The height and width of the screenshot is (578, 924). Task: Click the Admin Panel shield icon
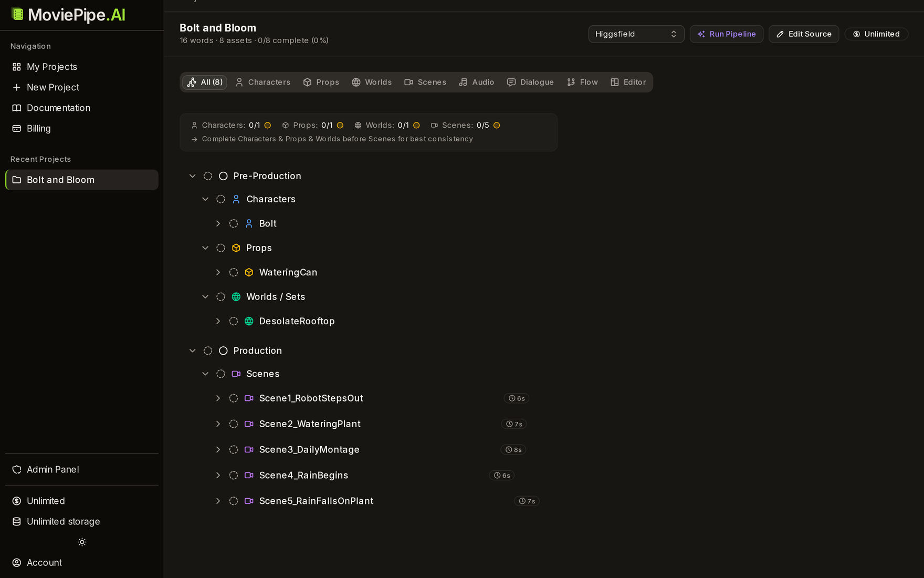coord(17,469)
